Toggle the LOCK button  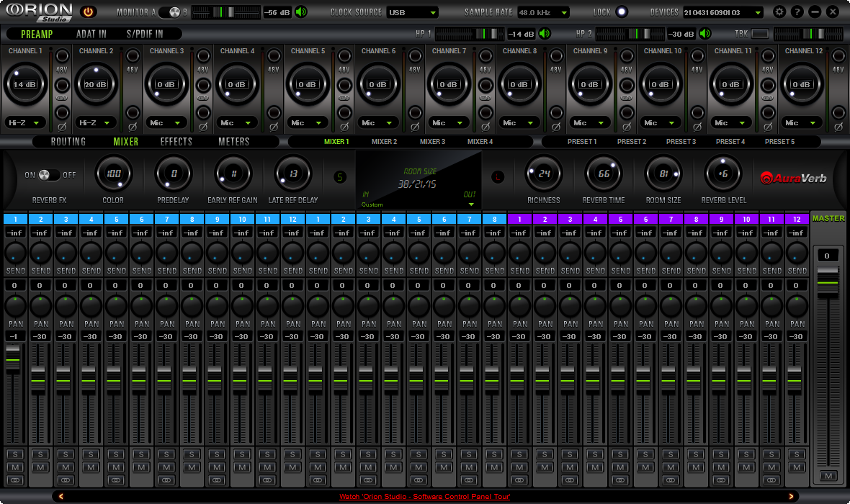621,12
